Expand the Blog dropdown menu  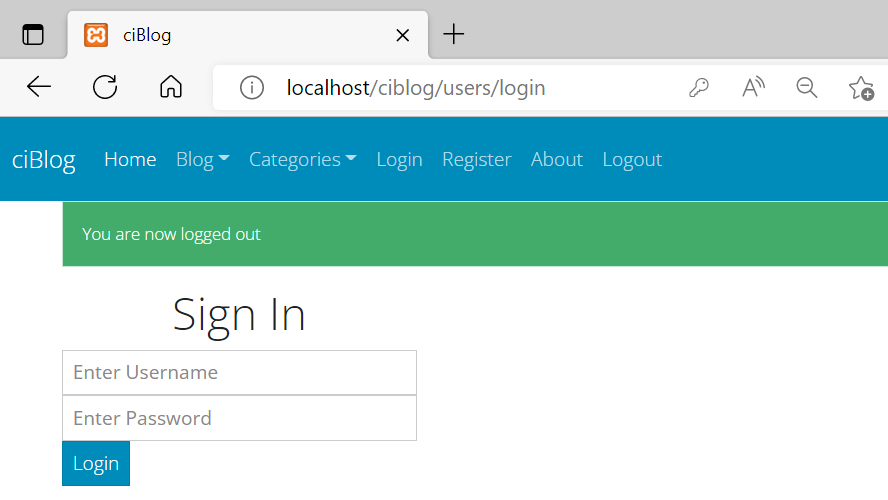tap(203, 160)
